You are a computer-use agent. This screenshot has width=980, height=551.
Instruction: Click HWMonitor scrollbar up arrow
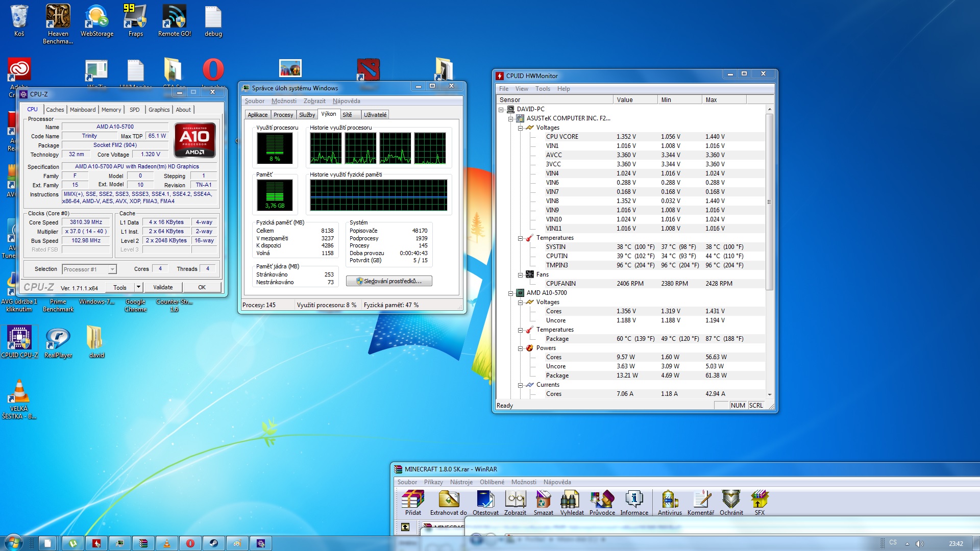pyautogui.click(x=769, y=109)
